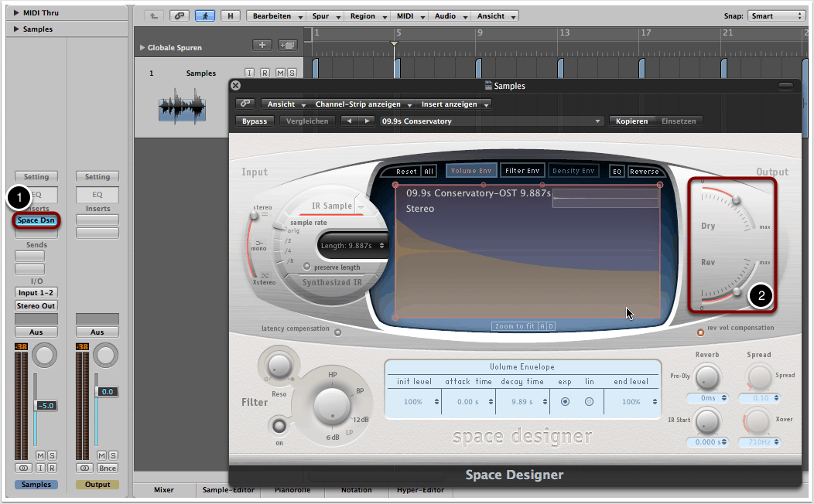Click the H hide view button

pyautogui.click(x=230, y=15)
